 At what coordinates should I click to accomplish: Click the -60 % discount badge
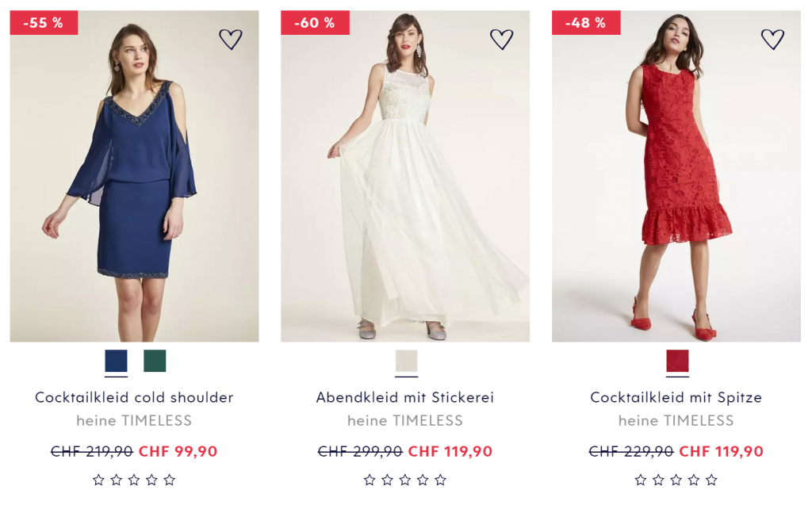315,23
